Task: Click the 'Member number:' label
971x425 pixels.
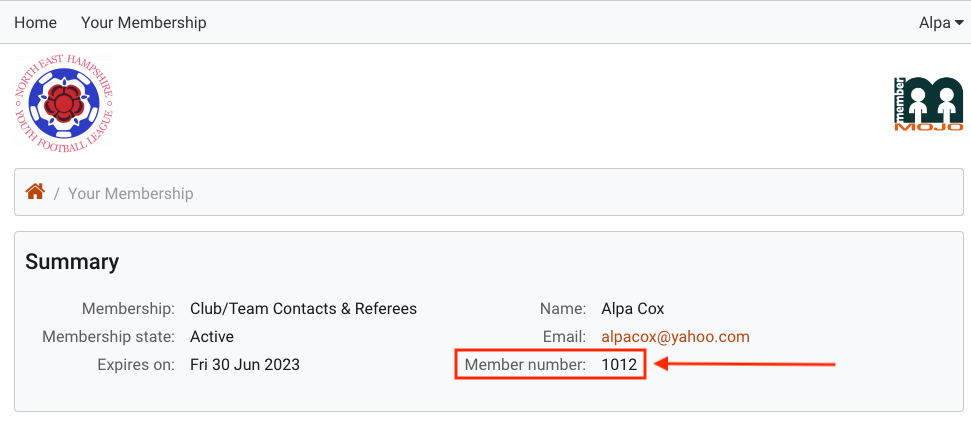Action: 525,365
